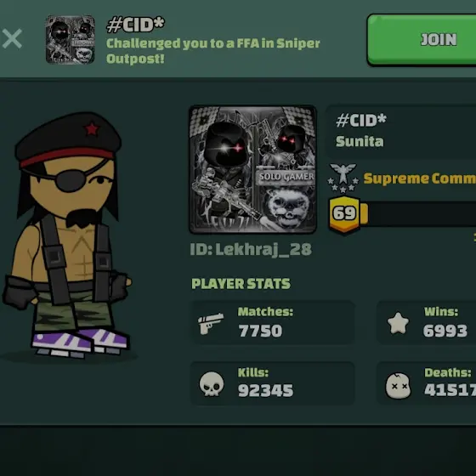Click the challenge message about Sniper Outpost

pos(212,51)
